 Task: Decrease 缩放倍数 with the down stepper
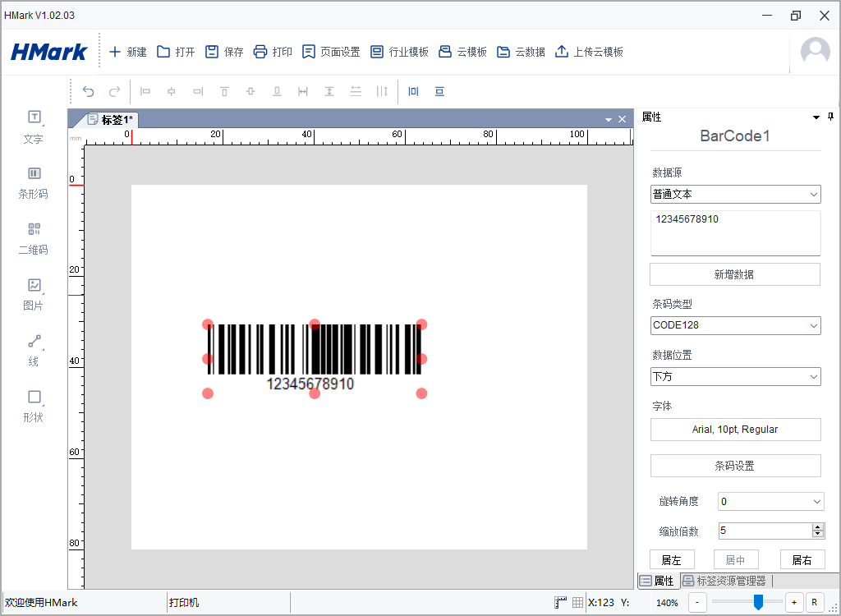pyautogui.click(x=818, y=535)
